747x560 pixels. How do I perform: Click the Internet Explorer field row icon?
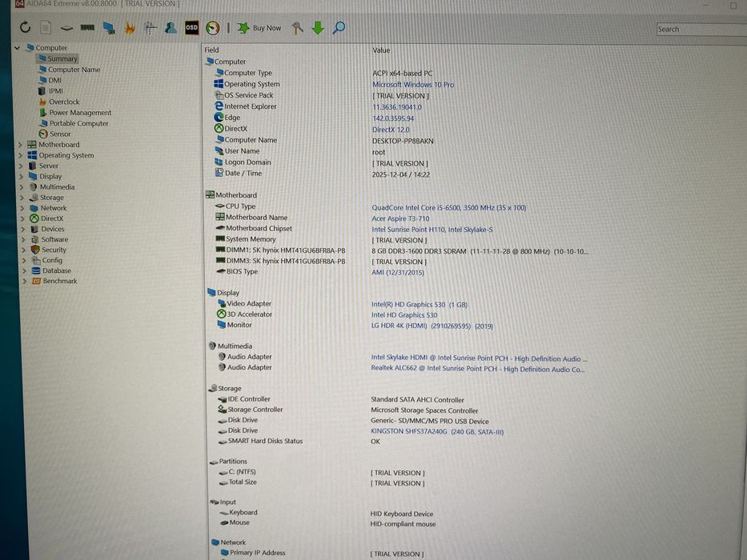[219, 106]
